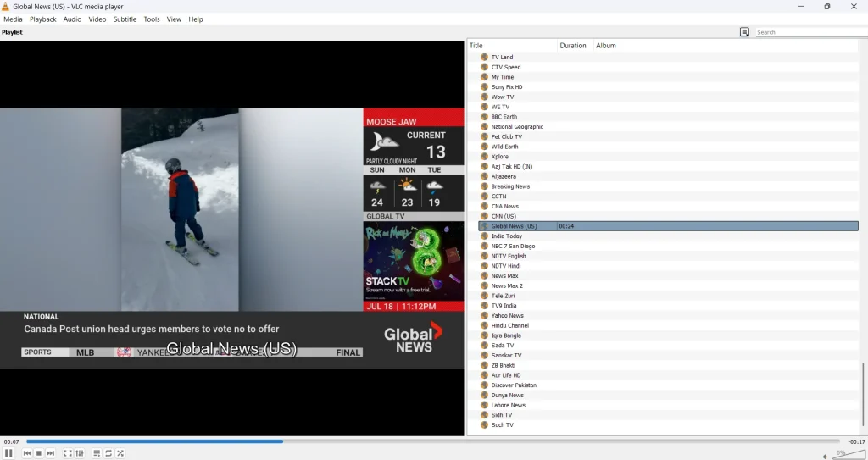Image resolution: width=868 pixels, height=460 pixels.
Task: Select TV Land channel icon
Action: 484,57
